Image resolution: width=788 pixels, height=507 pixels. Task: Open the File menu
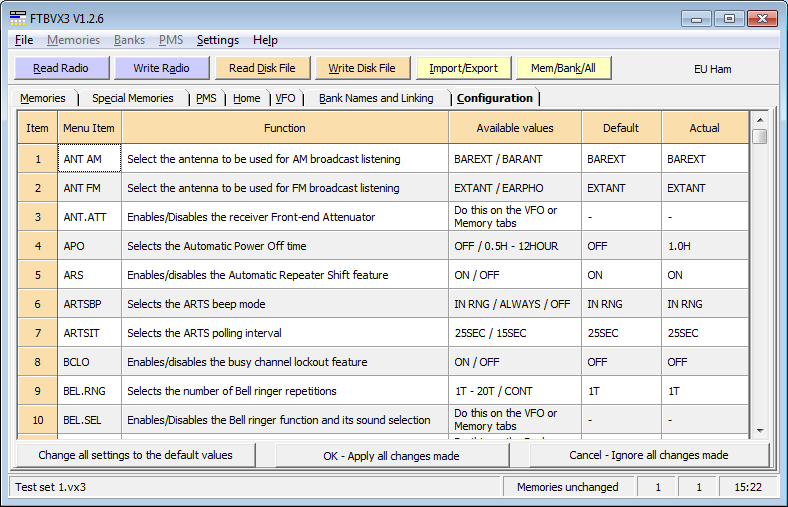[x=24, y=40]
